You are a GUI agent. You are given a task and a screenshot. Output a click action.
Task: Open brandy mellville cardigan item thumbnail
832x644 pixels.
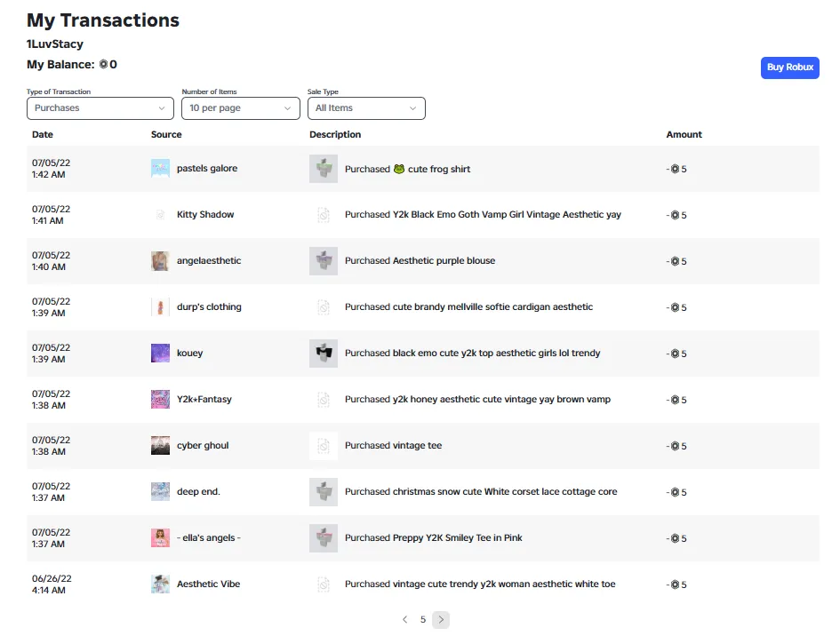324,306
